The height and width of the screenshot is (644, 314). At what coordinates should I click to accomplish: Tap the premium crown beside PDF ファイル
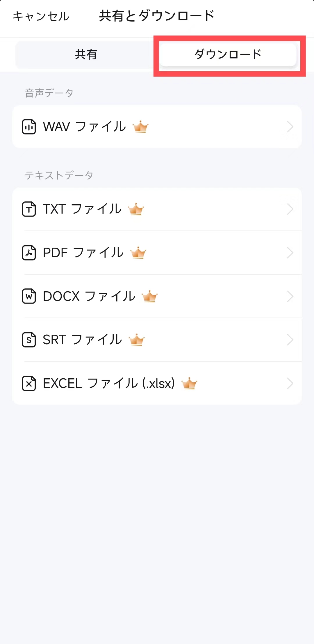(138, 253)
